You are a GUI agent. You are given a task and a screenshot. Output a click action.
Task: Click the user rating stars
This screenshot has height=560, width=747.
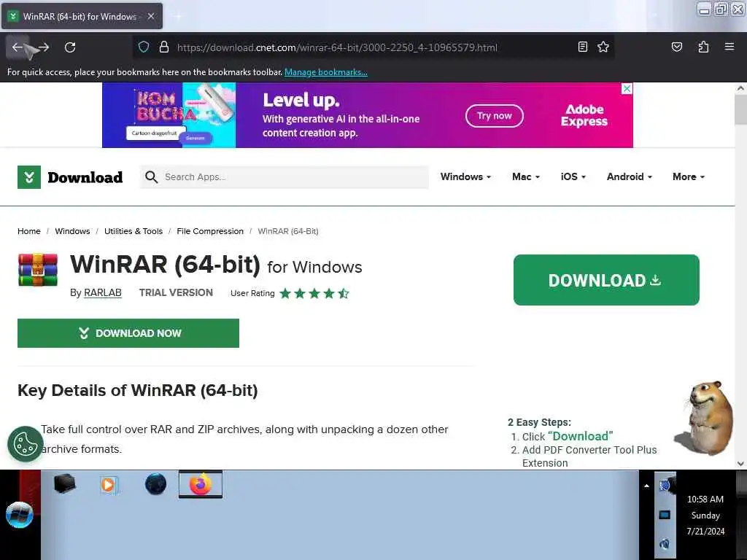(314, 293)
